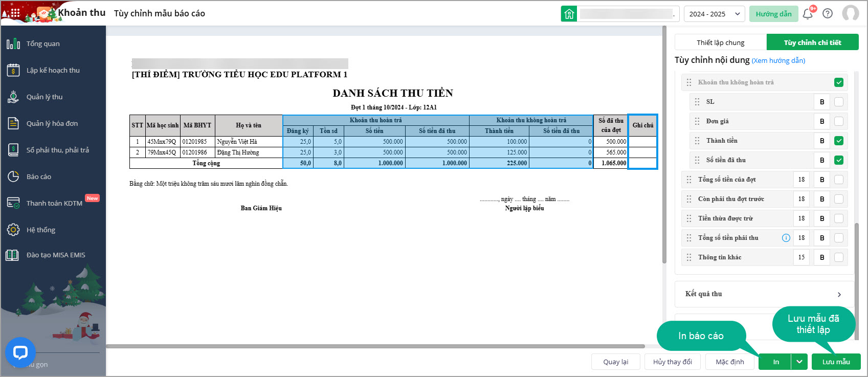This screenshot has width=868, height=377.
Task: Click the green Hướng dẫn header button
Action: pos(773,14)
